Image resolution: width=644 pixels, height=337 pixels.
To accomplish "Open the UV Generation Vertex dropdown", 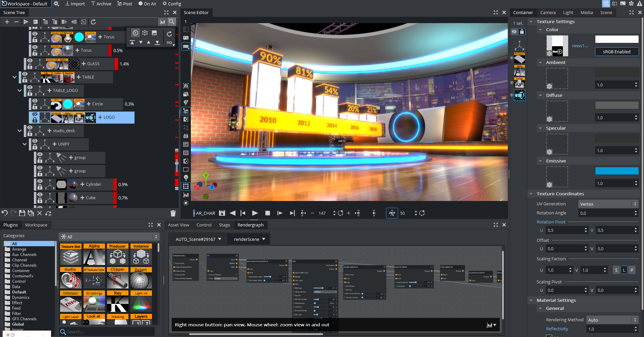I will click(x=608, y=204).
